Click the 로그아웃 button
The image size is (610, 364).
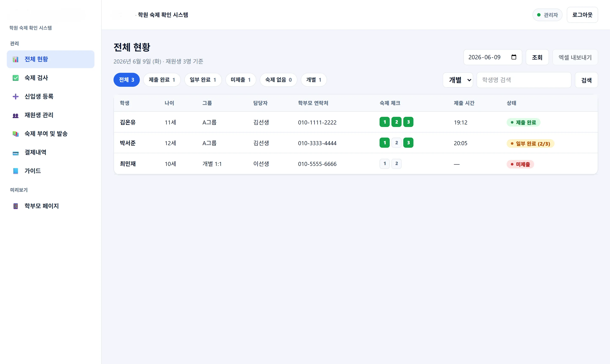(582, 15)
